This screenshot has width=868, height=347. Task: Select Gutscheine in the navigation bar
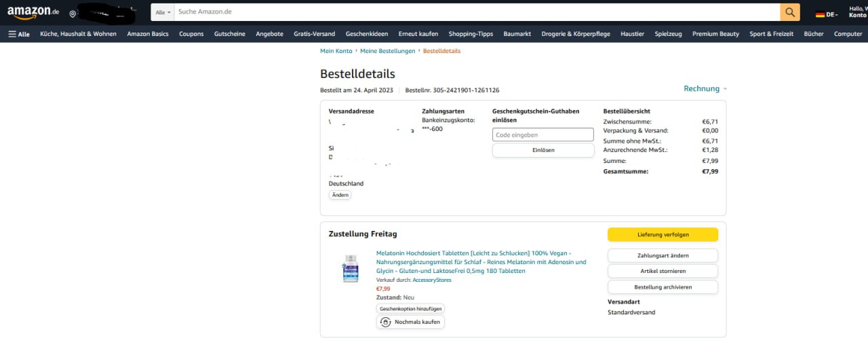(x=229, y=34)
